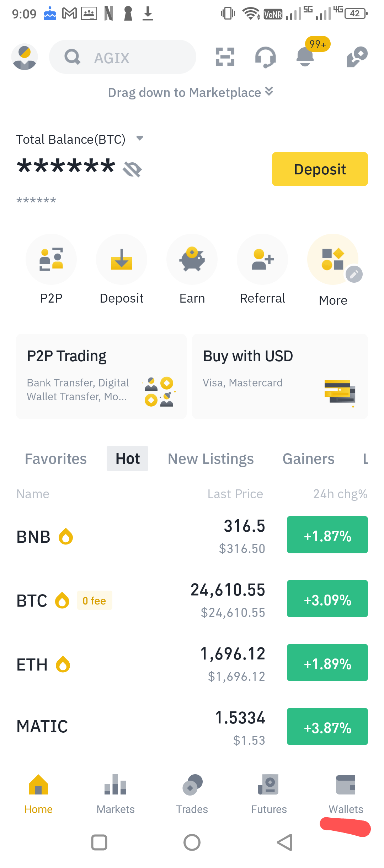Open customer support headset icon
The image size is (384, 868).
[265, 57]
